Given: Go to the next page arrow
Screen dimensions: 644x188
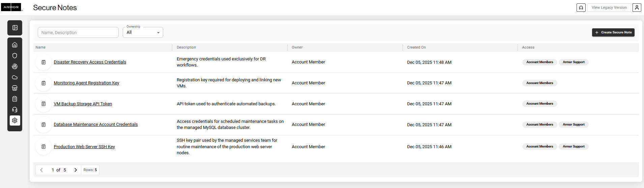Looking at the screenshot, I should point(76,170).
